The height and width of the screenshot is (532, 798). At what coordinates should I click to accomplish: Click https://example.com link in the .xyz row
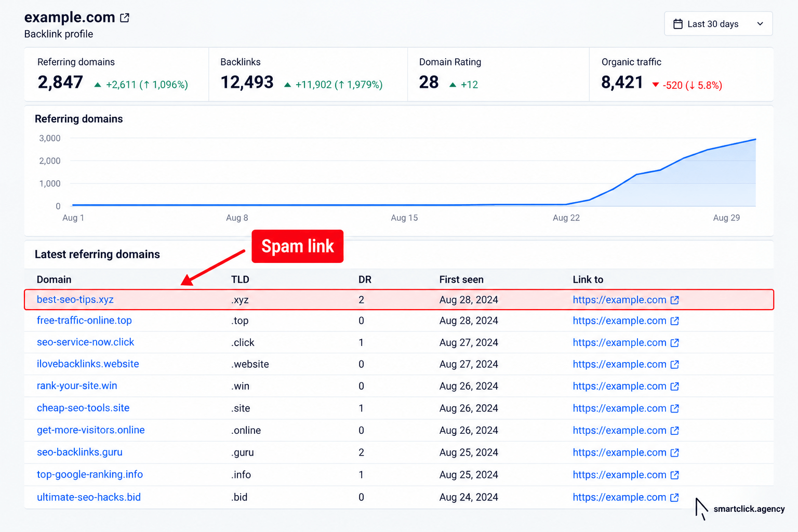coord(619,300)
